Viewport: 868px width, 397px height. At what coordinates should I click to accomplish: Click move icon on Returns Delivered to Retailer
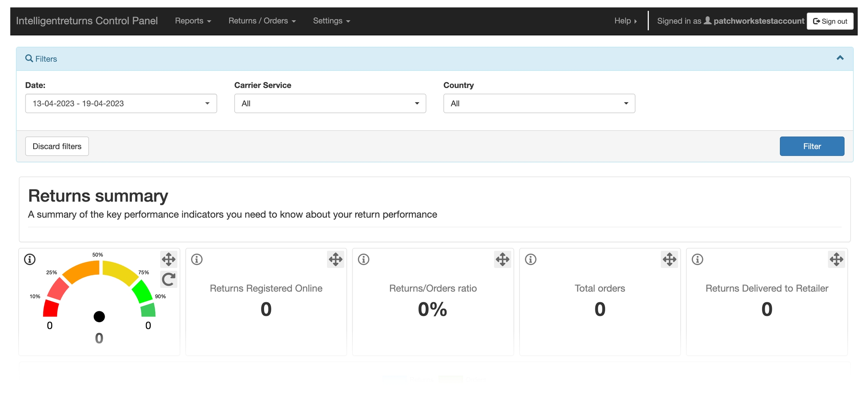coord(836,259)
